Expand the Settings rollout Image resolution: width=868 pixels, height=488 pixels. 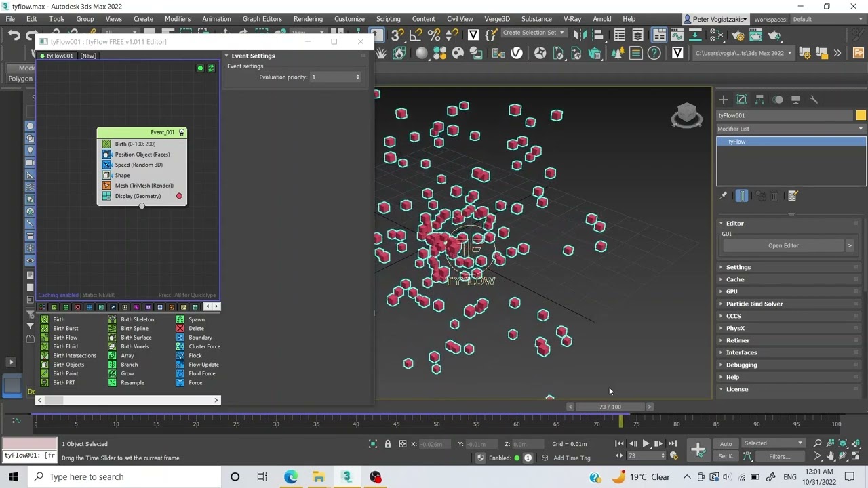coord(738,267)
